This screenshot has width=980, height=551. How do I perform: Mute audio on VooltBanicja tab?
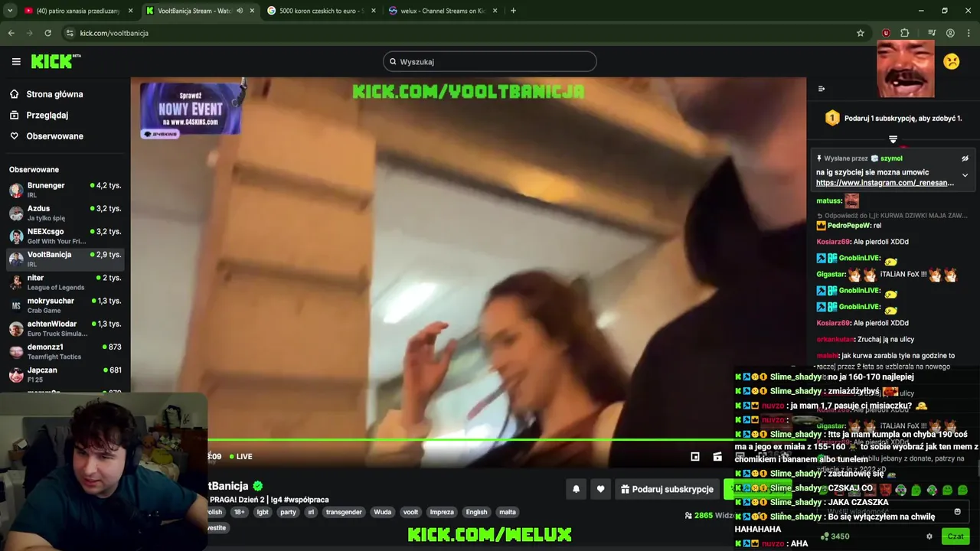tap(240, 11)
